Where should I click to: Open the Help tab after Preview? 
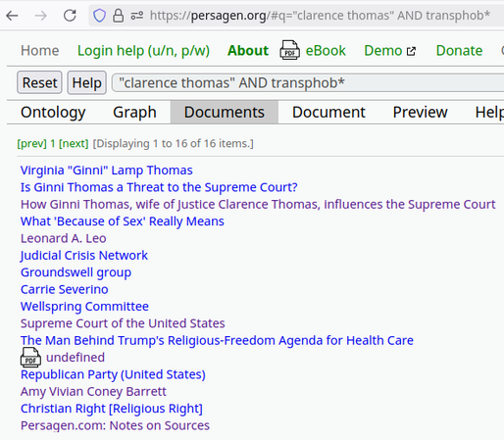(x=489, y=113)
